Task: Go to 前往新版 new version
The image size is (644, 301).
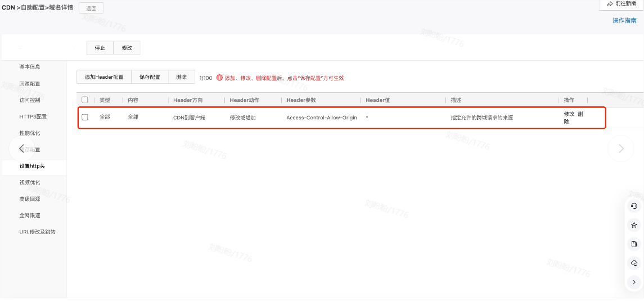Action: point(622,4)
